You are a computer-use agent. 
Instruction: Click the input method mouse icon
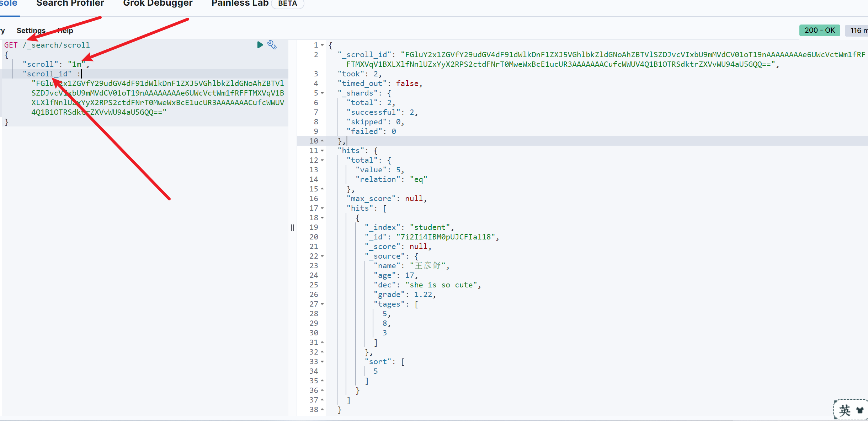coord(860,410)
